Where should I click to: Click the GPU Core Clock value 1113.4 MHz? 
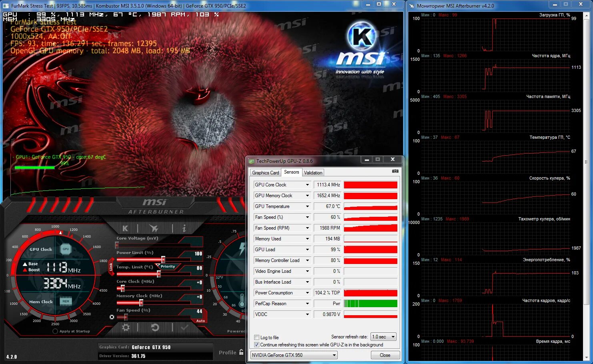pyautogui.click(x=328, y=185)
